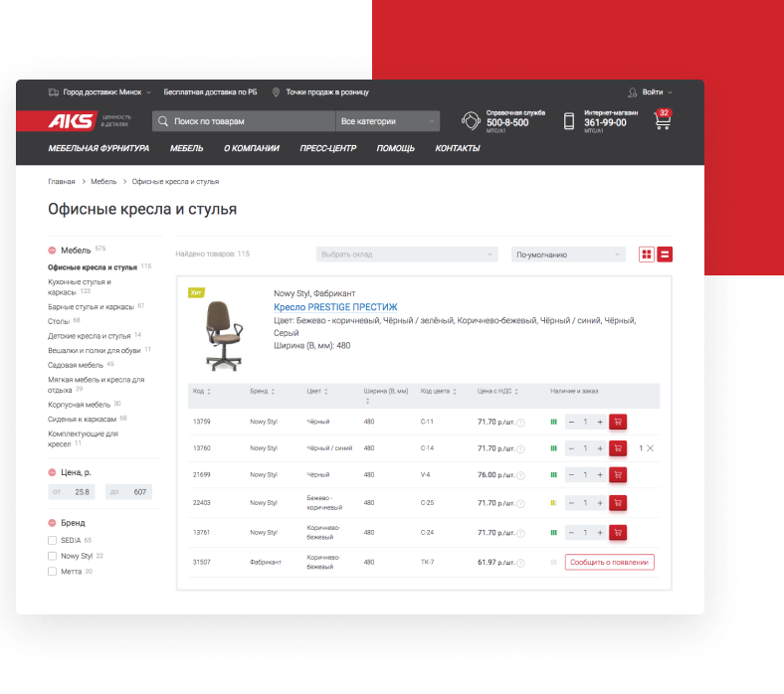
Task: Check the SEDIA brand checkbox
Action: click(x=52, y=540)
